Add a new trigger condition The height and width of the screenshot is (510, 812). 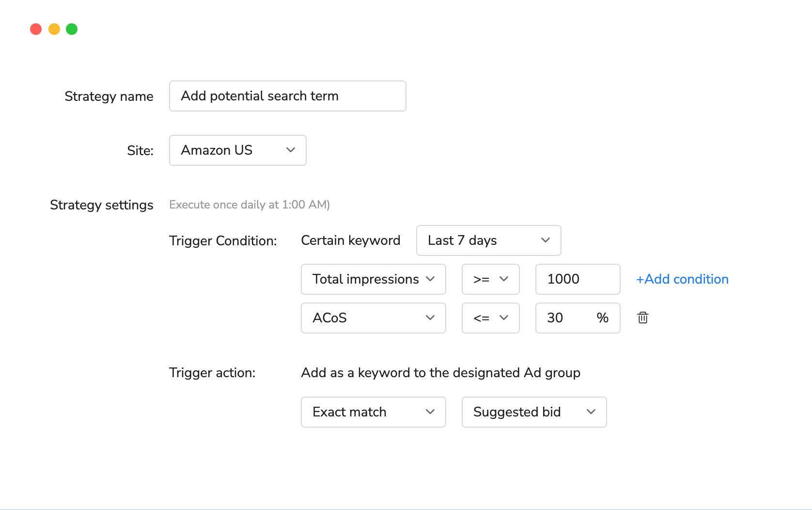682,279
